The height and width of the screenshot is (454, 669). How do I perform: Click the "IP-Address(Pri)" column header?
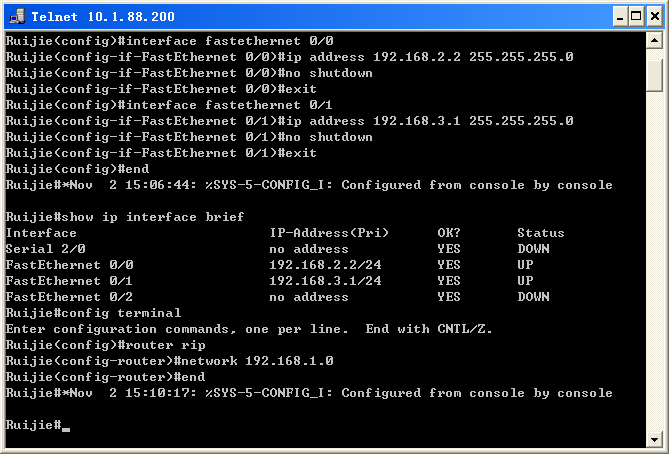pos(329,233)
